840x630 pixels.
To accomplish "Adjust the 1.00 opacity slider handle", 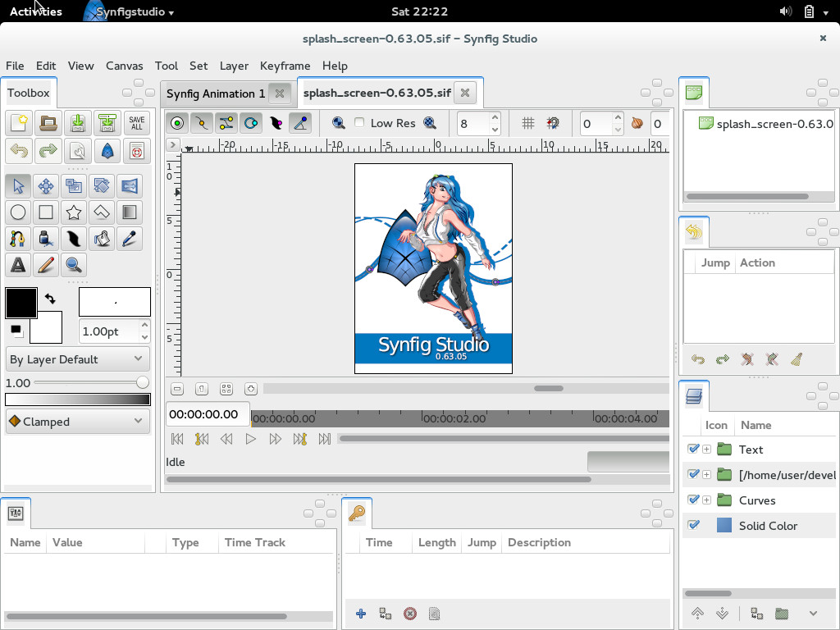I will (142, 382).
